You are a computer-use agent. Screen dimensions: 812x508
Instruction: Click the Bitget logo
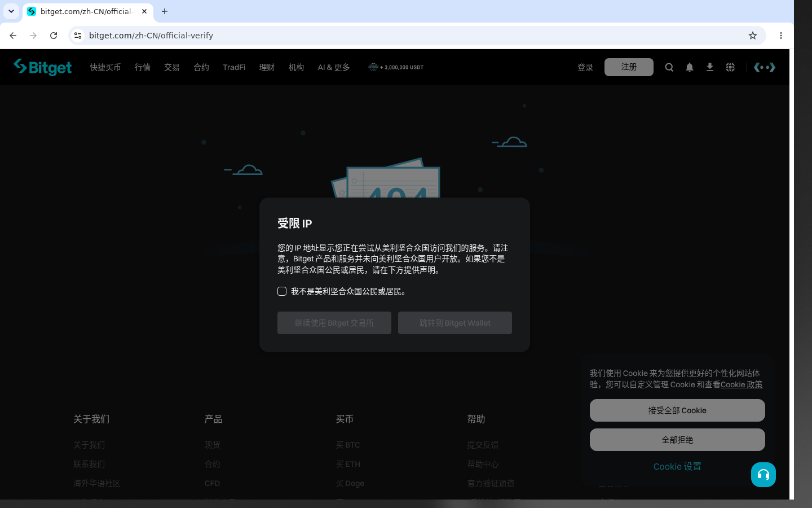pos(43,67)
